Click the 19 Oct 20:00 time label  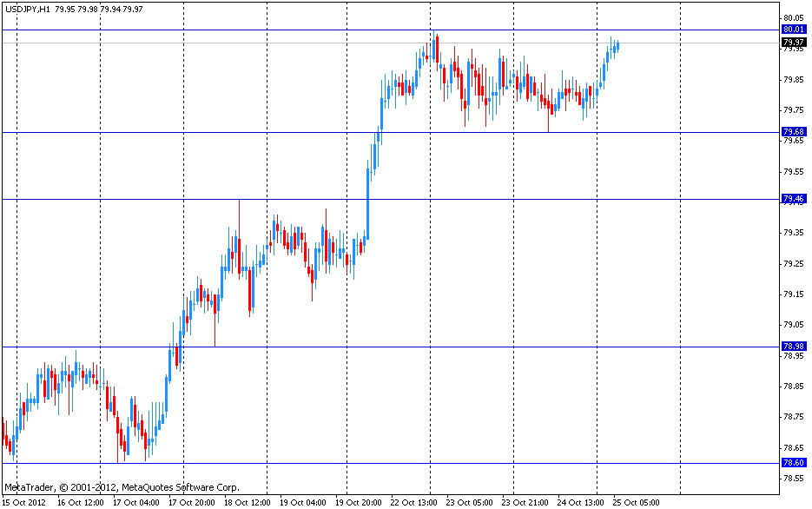(360, 502)
